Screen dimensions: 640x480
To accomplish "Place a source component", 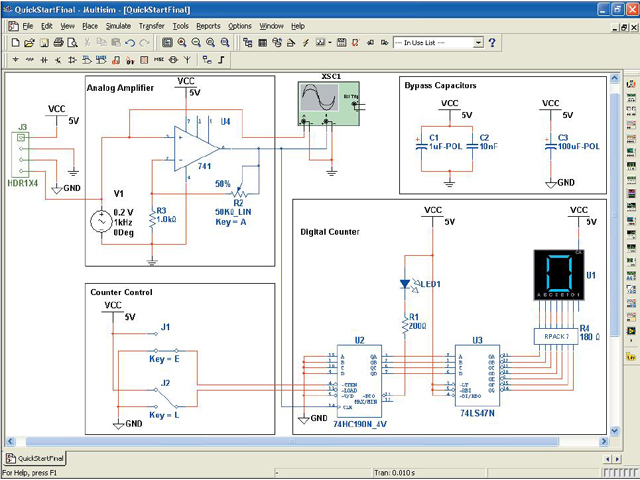I will coord(16,60).
